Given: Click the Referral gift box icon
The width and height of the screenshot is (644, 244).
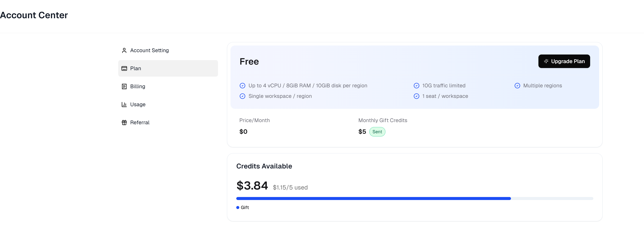Looking at the screenshot, I should point(124,123).
